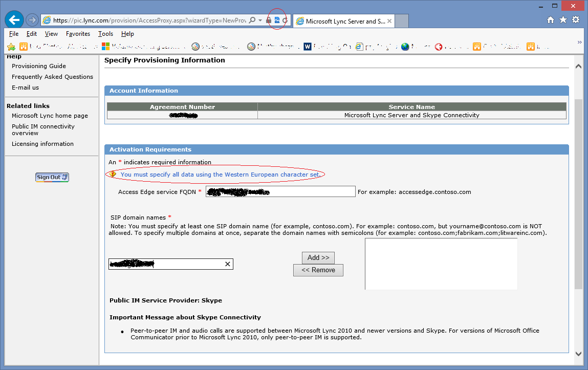588x370 pixels.
Task: Open the Tools gear icon
Action: click(x=576, y=20)
